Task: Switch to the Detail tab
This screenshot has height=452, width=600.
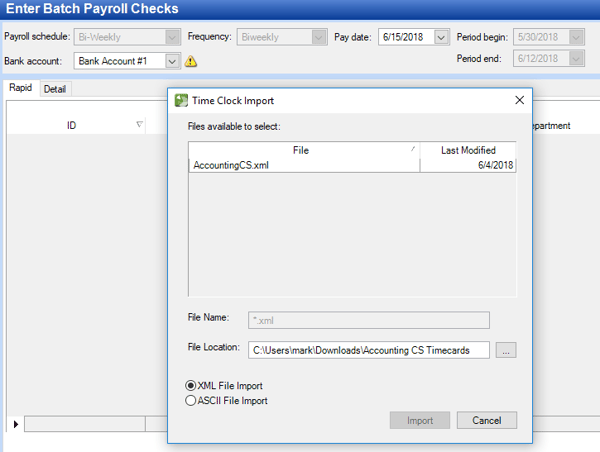Action: tap(55, 89)
